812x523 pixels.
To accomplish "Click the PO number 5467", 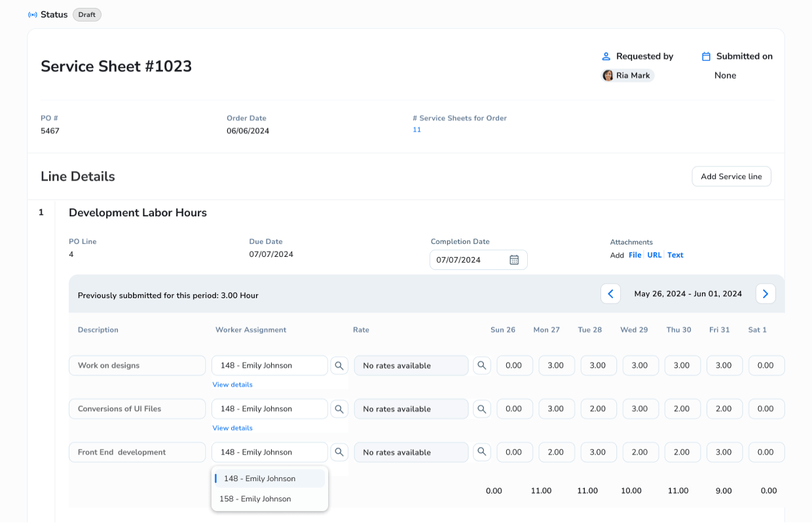I will (50, 131).
